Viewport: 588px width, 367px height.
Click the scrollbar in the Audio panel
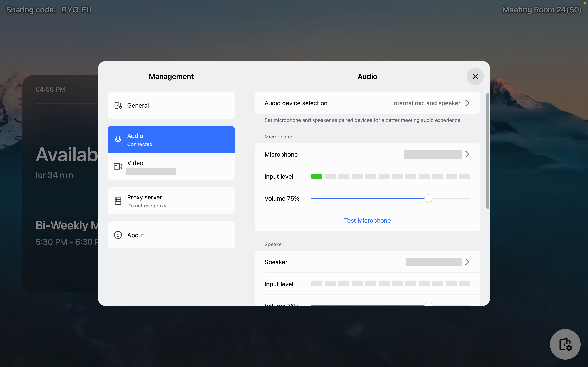point(487,150)
